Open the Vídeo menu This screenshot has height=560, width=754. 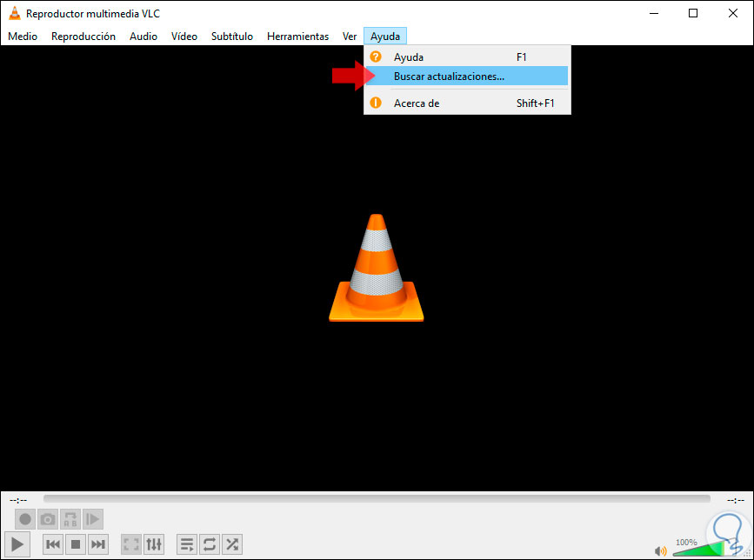[184, 37]
